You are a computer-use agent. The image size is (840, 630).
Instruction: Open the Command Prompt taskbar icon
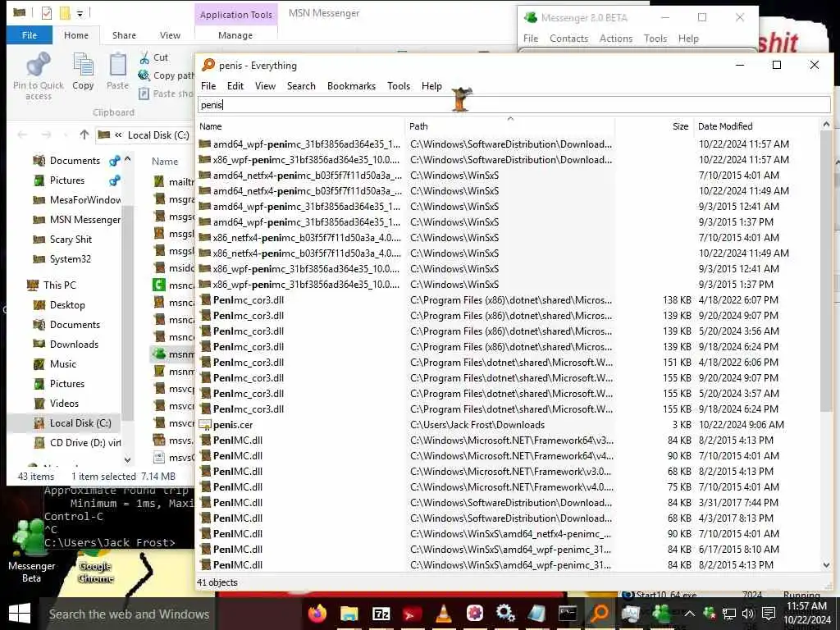568,613
